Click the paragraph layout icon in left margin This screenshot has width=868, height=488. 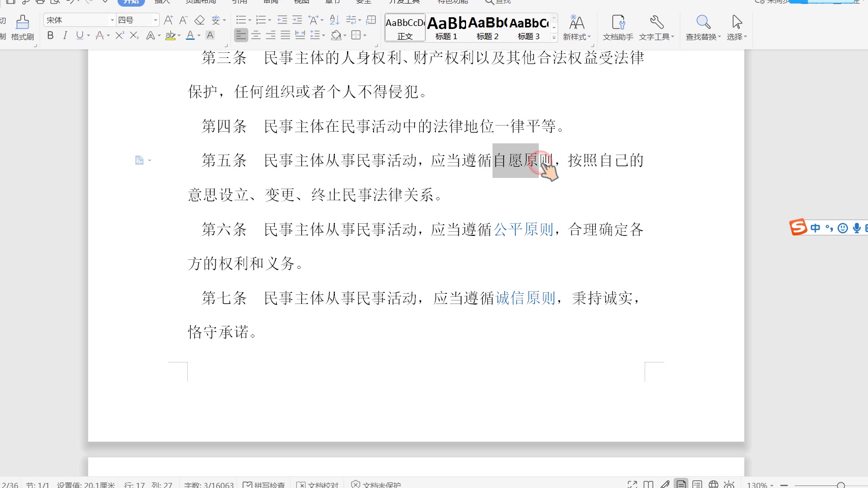pos(139,161)
